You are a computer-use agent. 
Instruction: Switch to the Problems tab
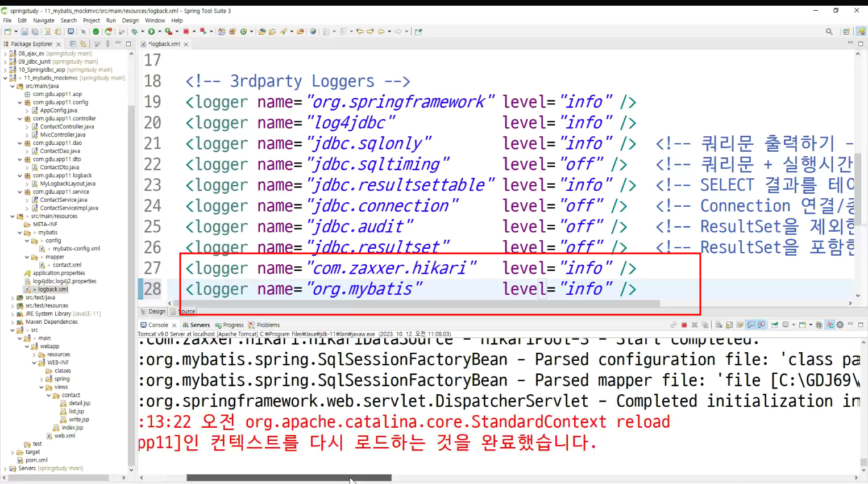point(264,325)
